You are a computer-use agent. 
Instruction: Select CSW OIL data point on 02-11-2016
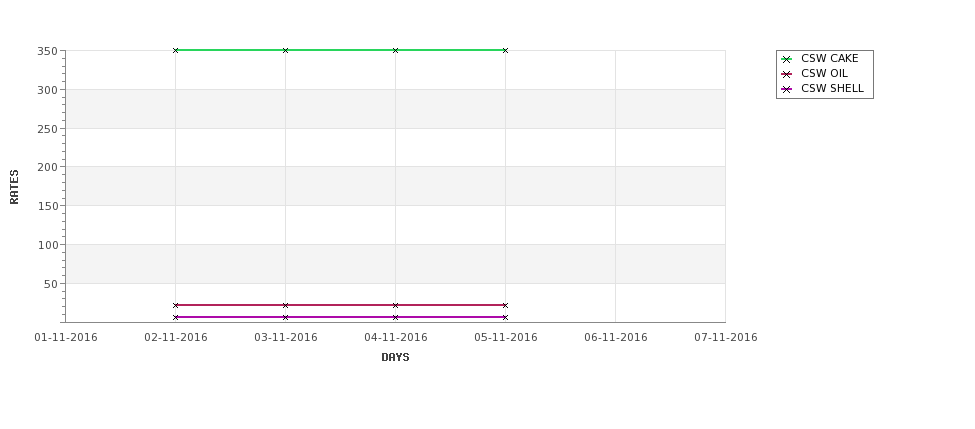tap(175, 305)
